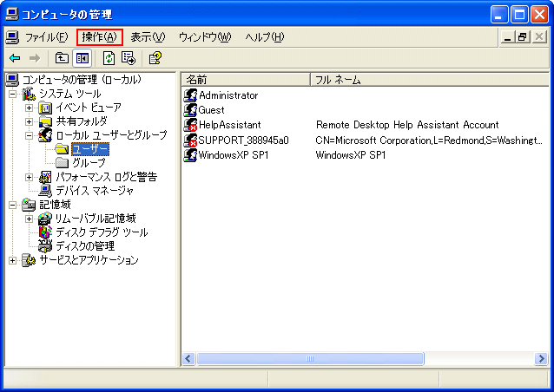Open the ファイル(F) menu
This screenshot has width=554, height=392.
(x=46, y=37)
